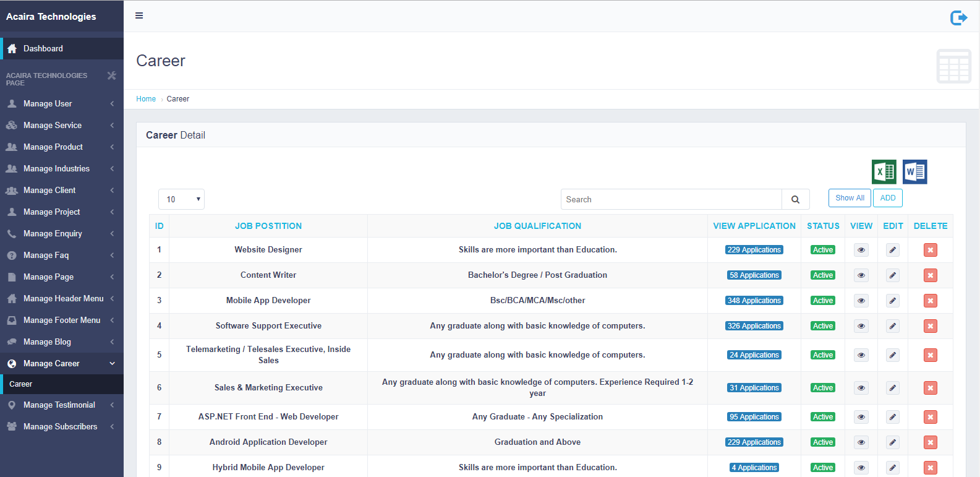980x477 pixels.
Task: Export career list to Excel
Action: click(884, 172)
